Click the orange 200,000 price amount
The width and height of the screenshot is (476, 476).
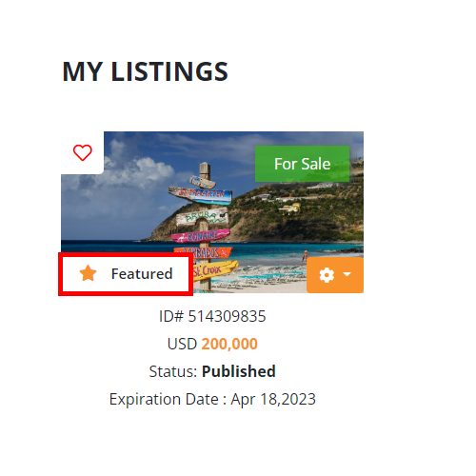229,344
